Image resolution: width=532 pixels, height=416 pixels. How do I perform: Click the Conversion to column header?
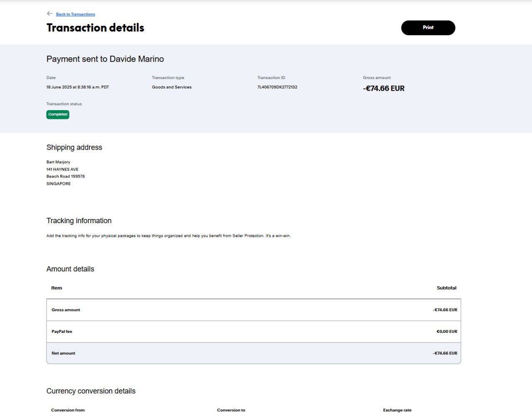(x=231, y=410)
